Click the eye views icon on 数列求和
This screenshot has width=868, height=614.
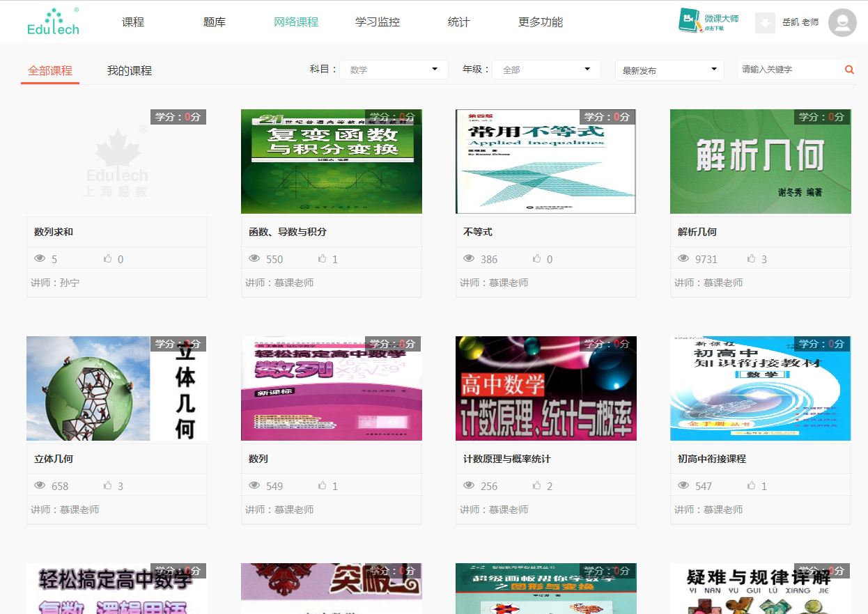40,258
